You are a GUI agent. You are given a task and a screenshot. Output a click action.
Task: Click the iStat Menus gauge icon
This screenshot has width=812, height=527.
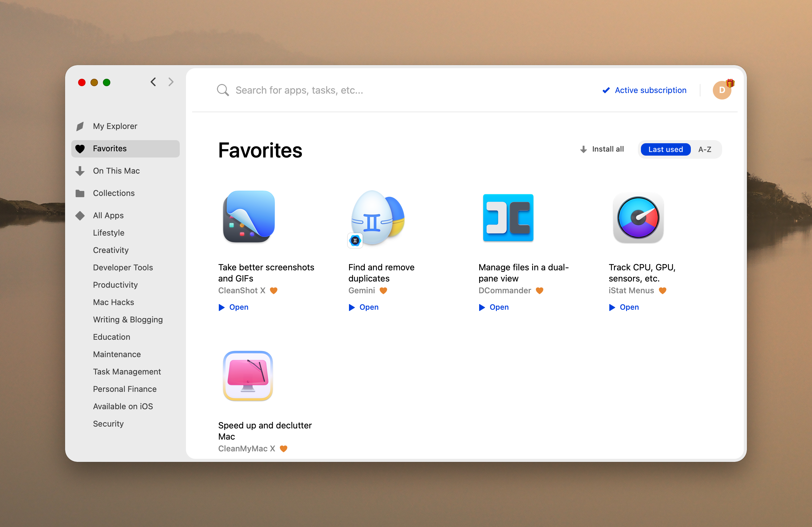[638, 217]
